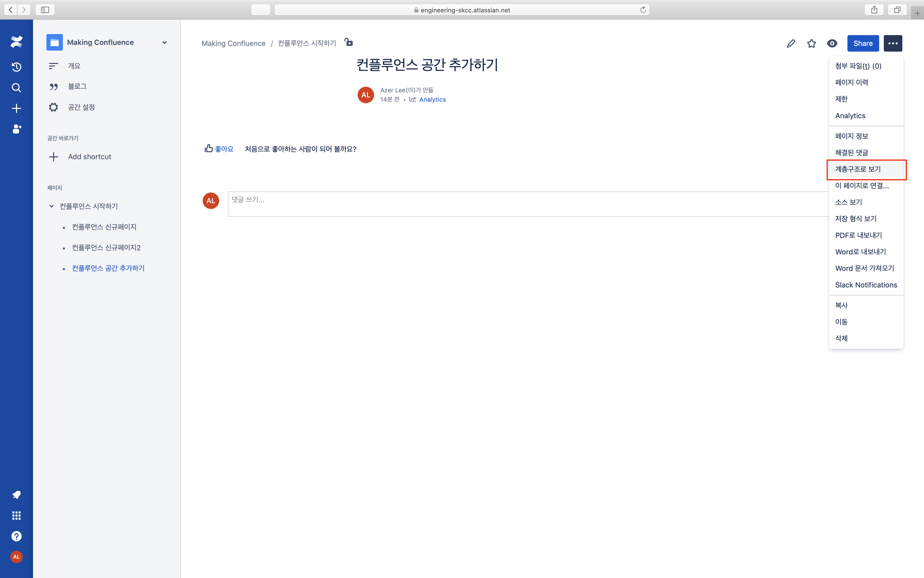Open Slack Notifications menu item
Viewport: 924px width, 578px height.
point(866,285)
